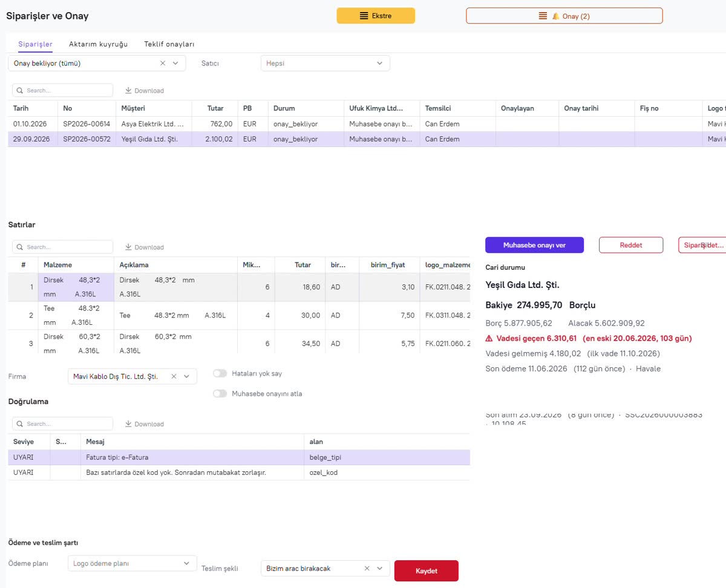Open the 'Onay bekliyor (tümü)' status dropdown
The image size is (726, 588).
(x=175, y=63)
